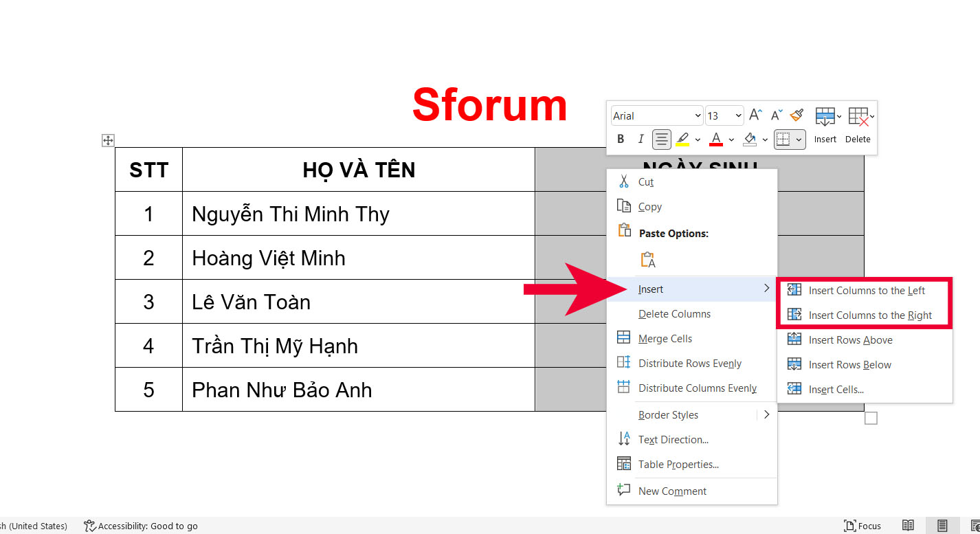Screen dimensions: 980x534
Task: Open the font size 13 dropdown
Action: coord(738,116)
